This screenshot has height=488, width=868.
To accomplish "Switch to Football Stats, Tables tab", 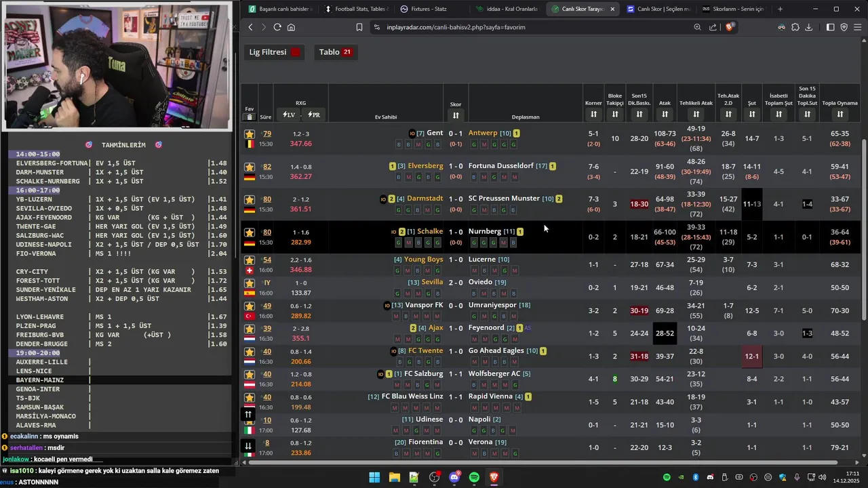I will pyautogui.click(x=355, y=9).
